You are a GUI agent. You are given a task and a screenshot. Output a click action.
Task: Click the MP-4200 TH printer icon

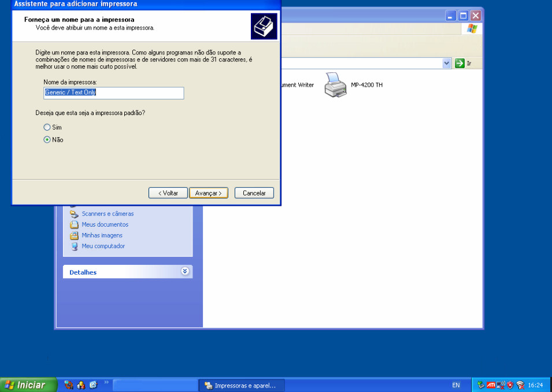pos(336,85)
